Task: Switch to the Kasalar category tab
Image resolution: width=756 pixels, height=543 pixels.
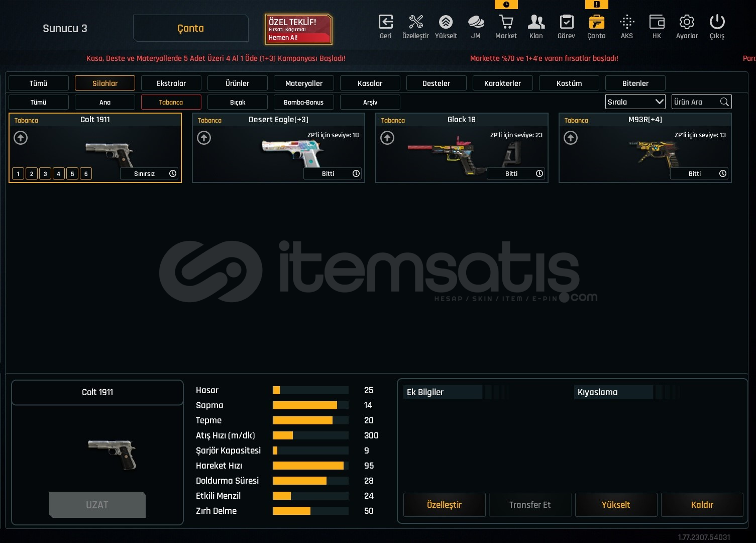Action: [370, 83]
